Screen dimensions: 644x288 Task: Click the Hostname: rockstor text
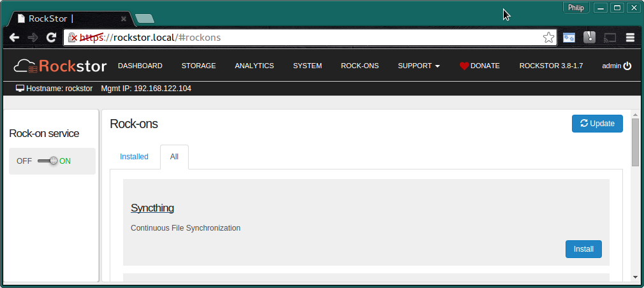pyautogui.click(x=59, y=88)
